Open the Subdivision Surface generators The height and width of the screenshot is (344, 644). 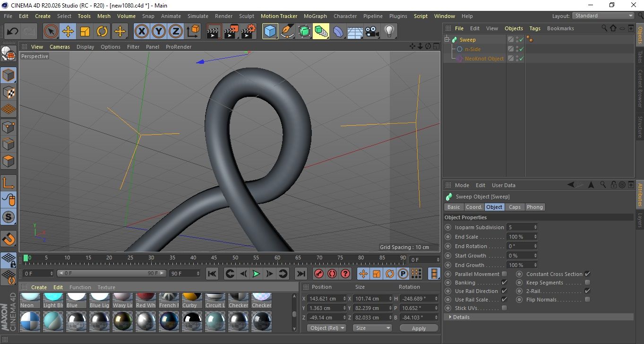point(304,32)
